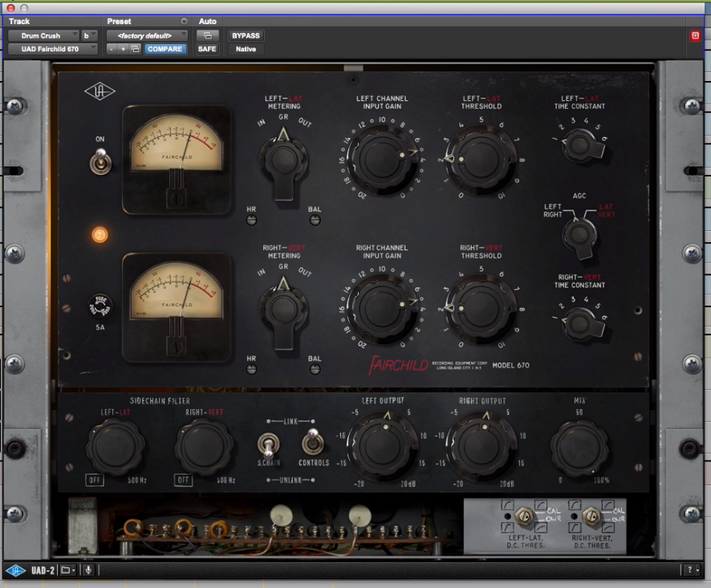Image resolution: width=711 pixels, height=588 pixels.
Task: Open the factory default preset dropdown
Action: (147, 35)
